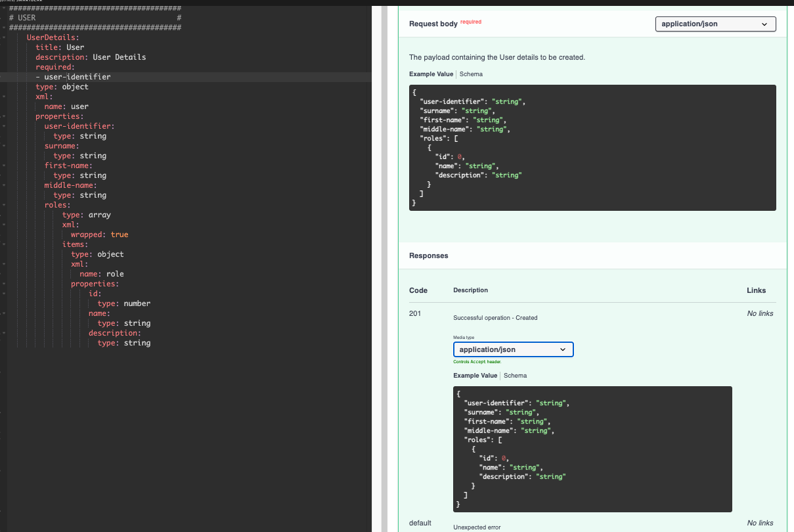Open the 201 response media type dropdown

click(x=513, y=349)
